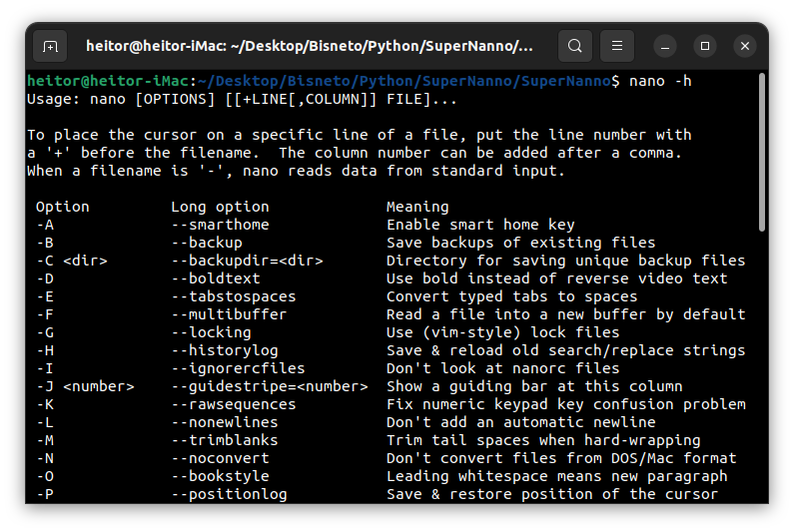Image resolution: width=794 pixels, height=532 pixels.
Task: Click the '-J <number>' short option
Action: click(x=85, y=386)
